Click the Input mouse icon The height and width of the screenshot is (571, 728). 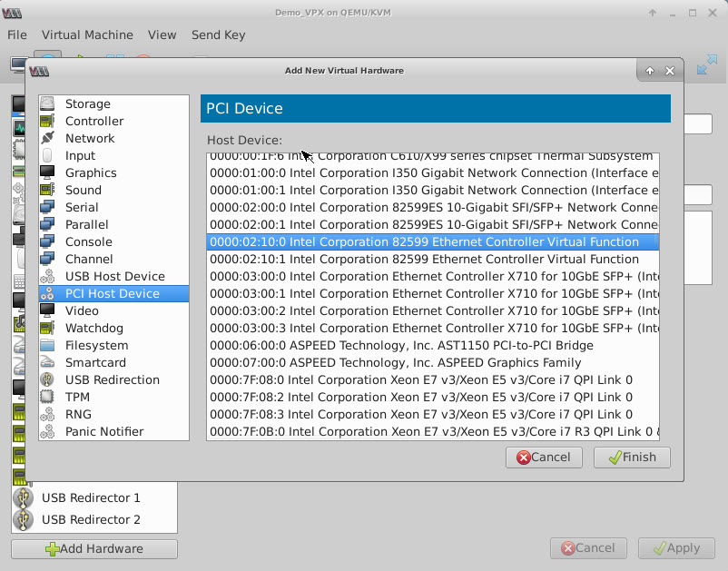tap(47, 155)
